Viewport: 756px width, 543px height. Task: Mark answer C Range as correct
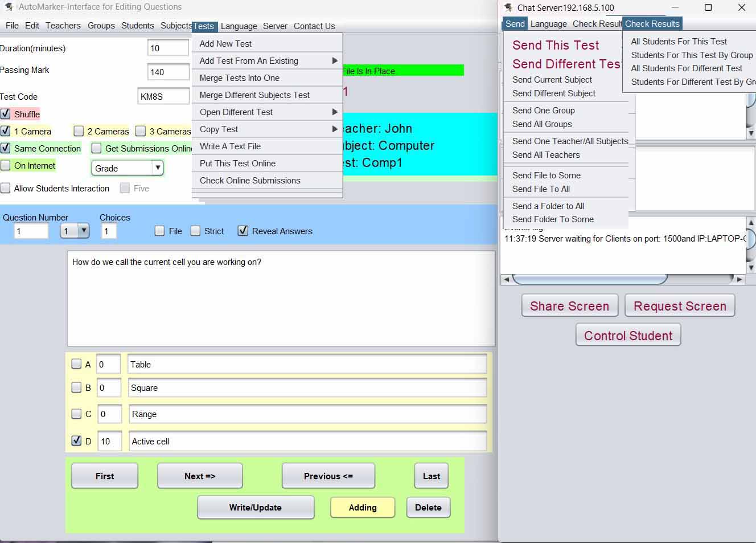click(76, 414)
